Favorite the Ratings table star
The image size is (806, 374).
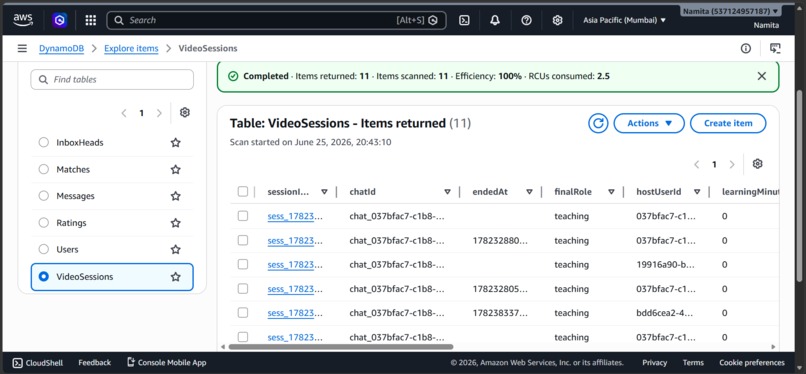pyautogui.click(x=176, y=222)
